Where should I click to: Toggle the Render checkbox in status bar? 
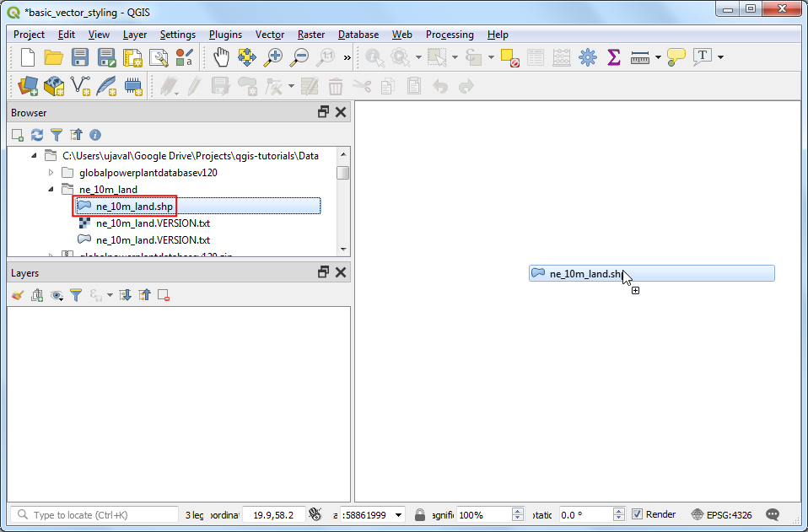(638, 514)
